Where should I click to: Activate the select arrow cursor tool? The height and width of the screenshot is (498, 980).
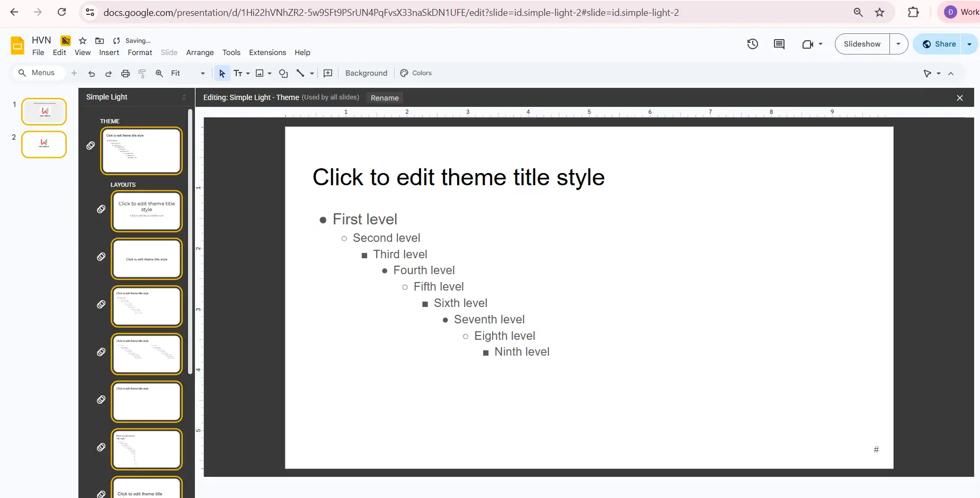pyautogui.click(x=222, y=74)
